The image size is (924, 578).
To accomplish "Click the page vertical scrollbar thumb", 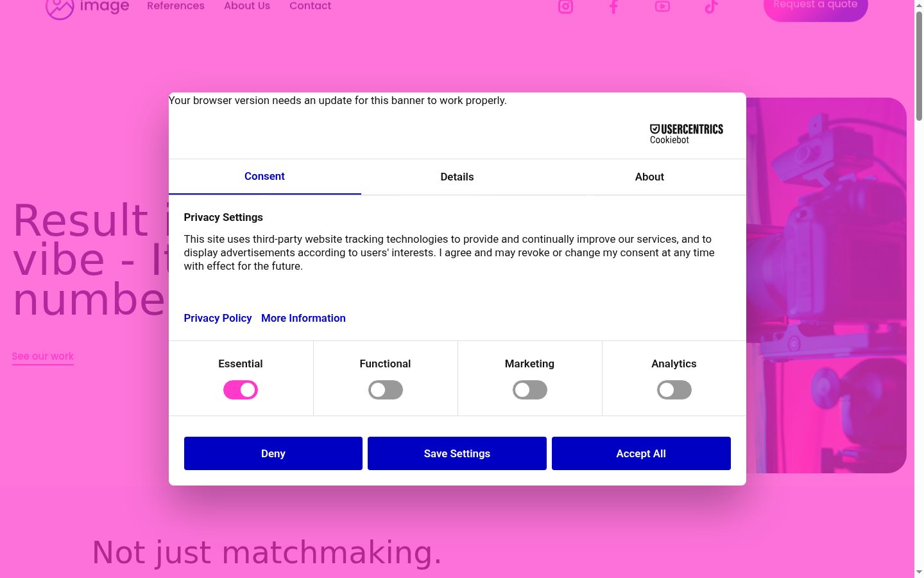I will tap(919, 66).
